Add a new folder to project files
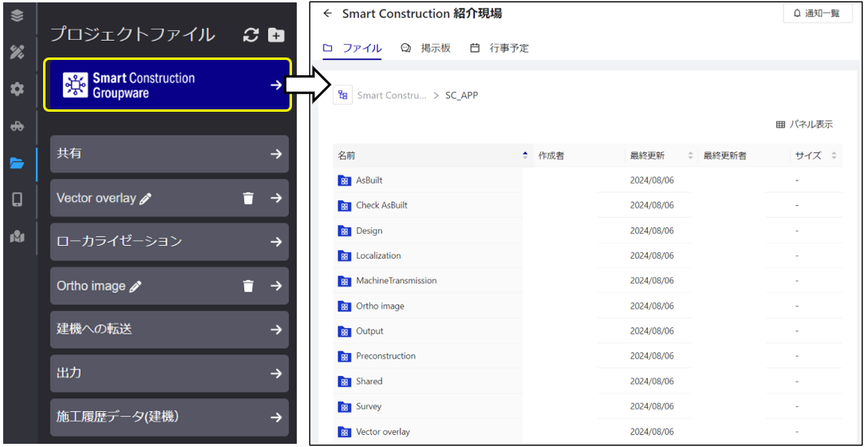 click(276, 35)
